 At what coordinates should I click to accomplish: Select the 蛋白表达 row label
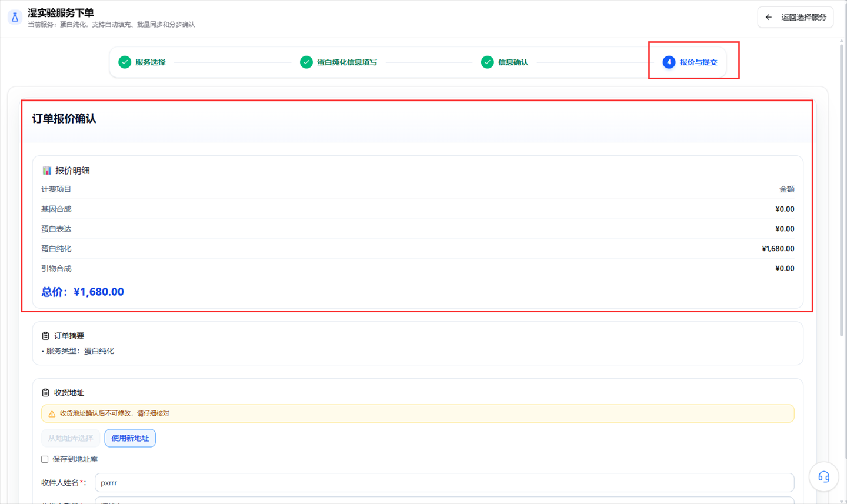pos(56,229)
